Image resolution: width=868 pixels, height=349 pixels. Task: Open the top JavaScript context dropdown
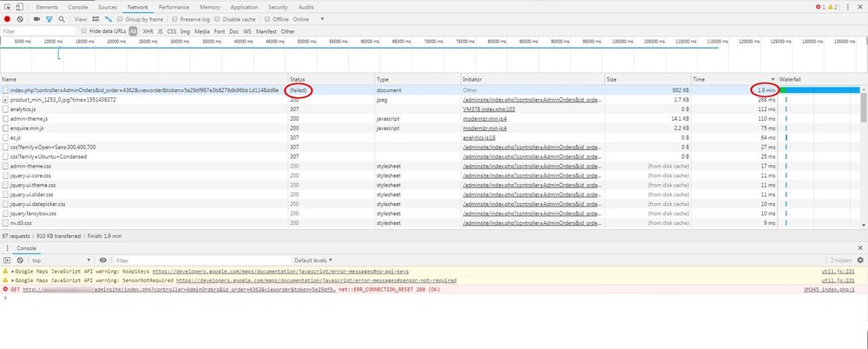tap(61, 260)
